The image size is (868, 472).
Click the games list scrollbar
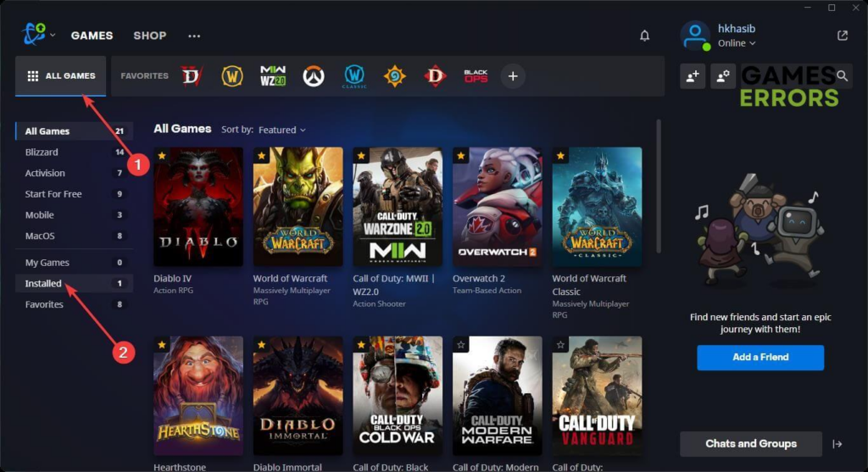point(658,186)
